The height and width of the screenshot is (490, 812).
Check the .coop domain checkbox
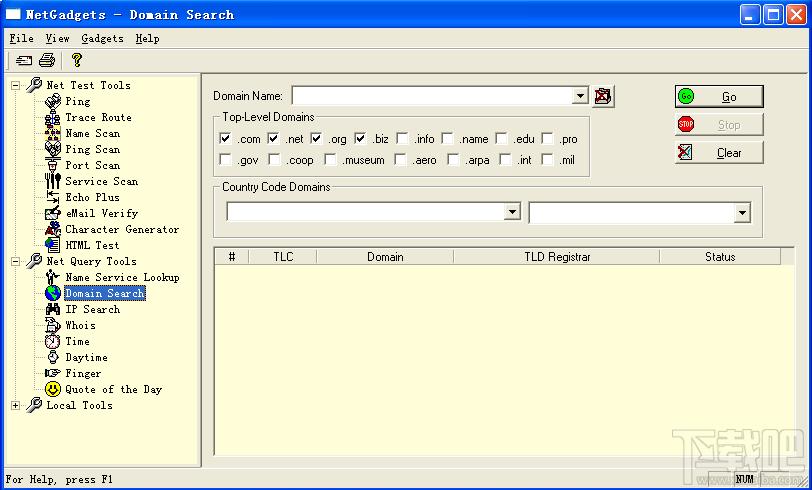(274, 160)
